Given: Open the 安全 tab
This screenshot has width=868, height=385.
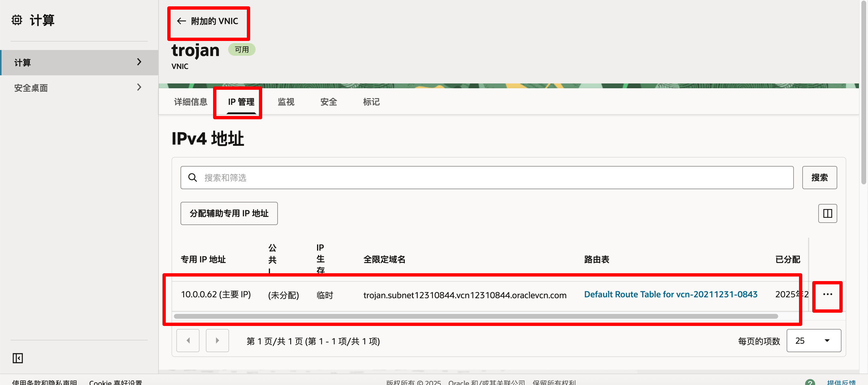Looking at the screenshot, I should click(328, 102).
